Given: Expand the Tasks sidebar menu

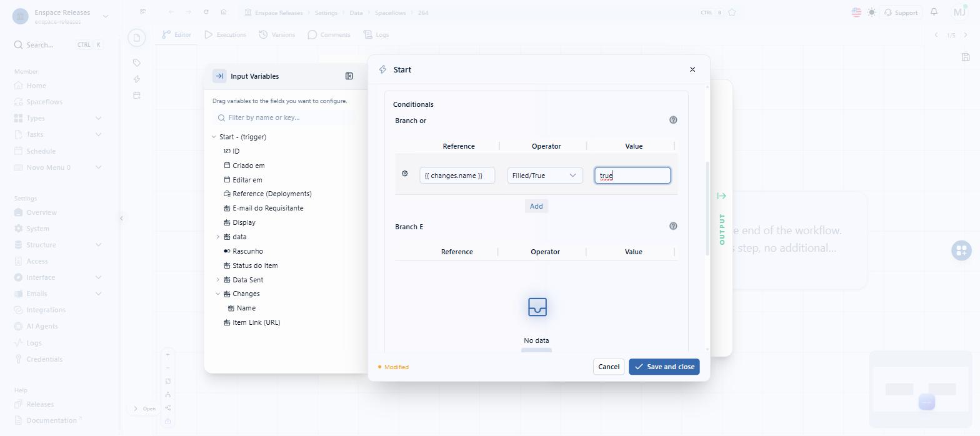Looking at the screenshot, I should click(x=98, y=134).
